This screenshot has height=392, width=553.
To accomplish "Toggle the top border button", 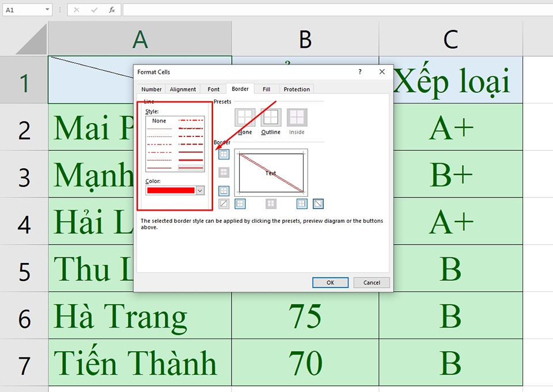I will (x=224, y=154).
